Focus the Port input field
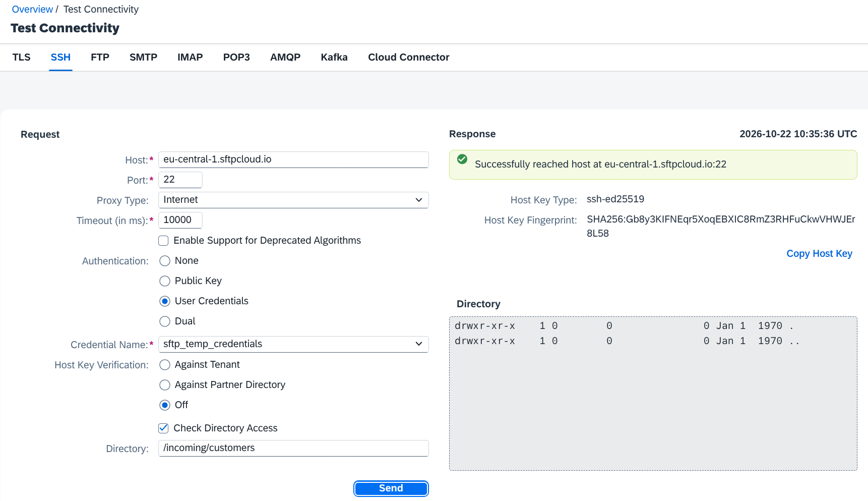The image size is (868, 501). coord(180,180)
